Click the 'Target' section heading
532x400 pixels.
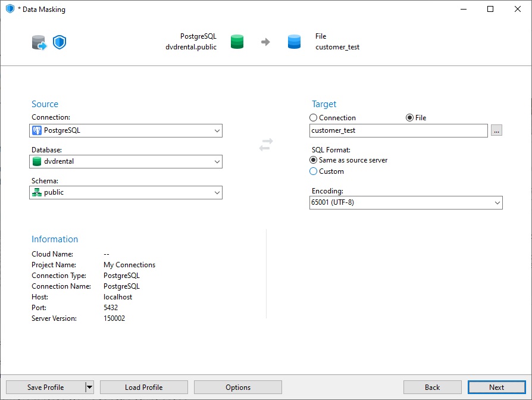pyautogui.click(x=324, y=104)
